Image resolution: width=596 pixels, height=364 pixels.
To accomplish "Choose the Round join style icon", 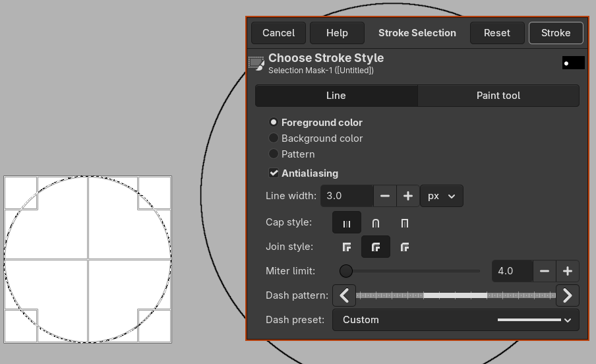I will [376, 247].
